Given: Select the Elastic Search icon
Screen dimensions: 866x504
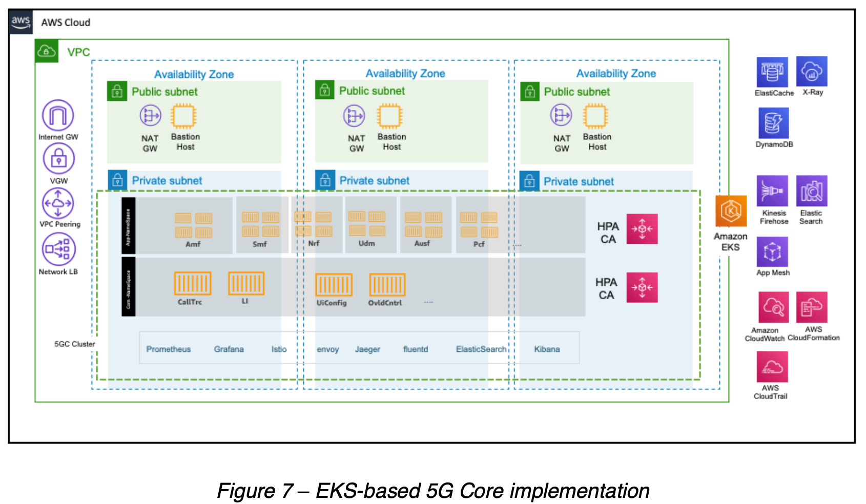Looking at the screenshot, I should pos(812,191).
